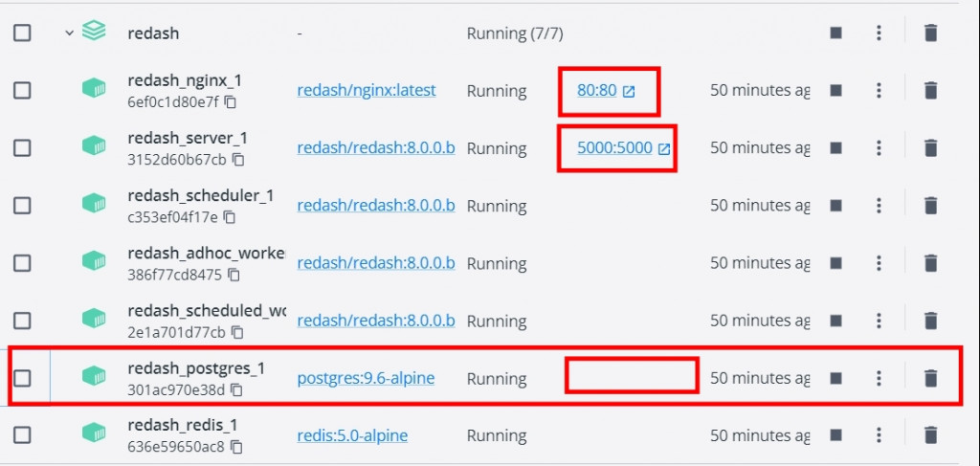980x466 pixels.
Task: Check the redash_server_1 row checkbox
Action: (22, 148)
